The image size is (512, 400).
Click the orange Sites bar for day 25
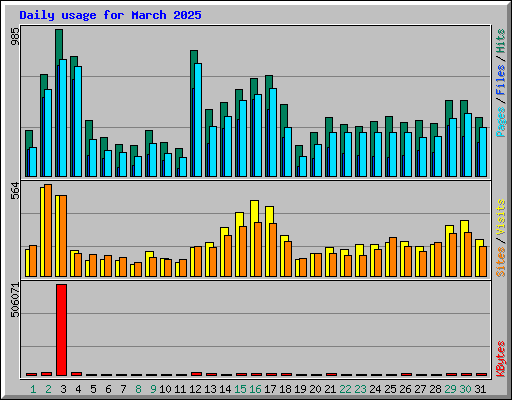pyautogui.click(x=393, y=257)
